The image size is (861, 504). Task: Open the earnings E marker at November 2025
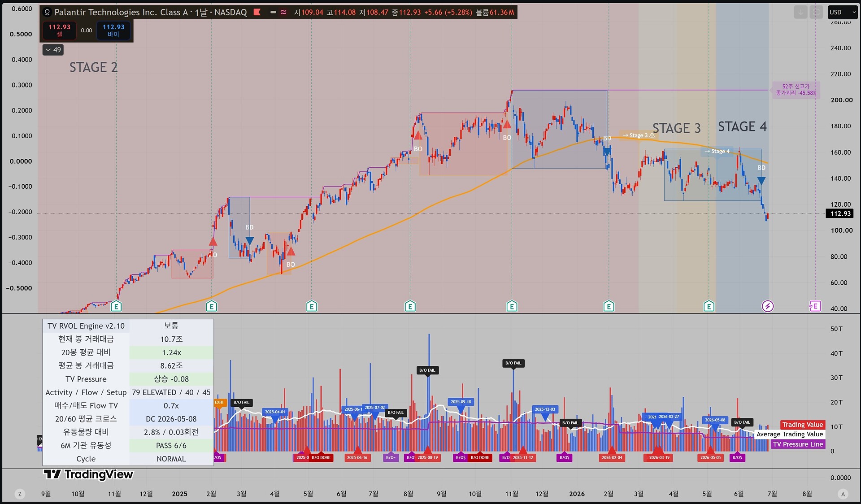512,306
